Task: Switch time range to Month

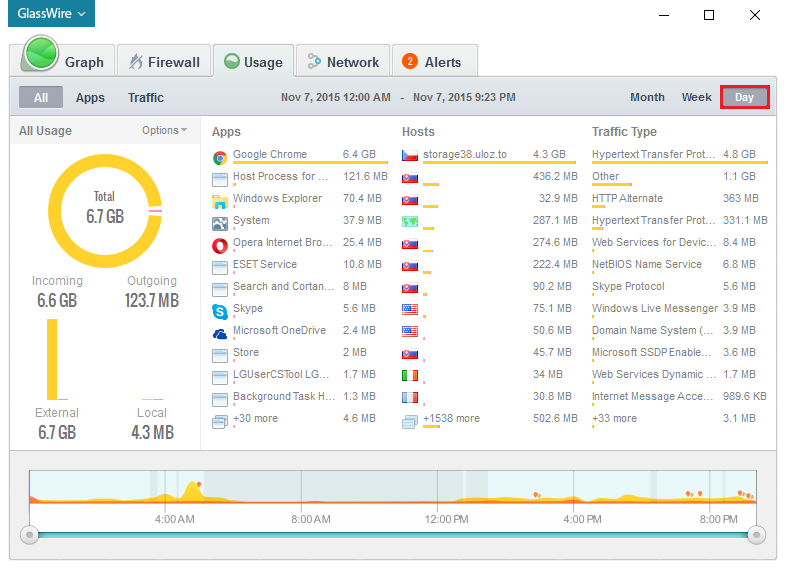Action: 647,97
